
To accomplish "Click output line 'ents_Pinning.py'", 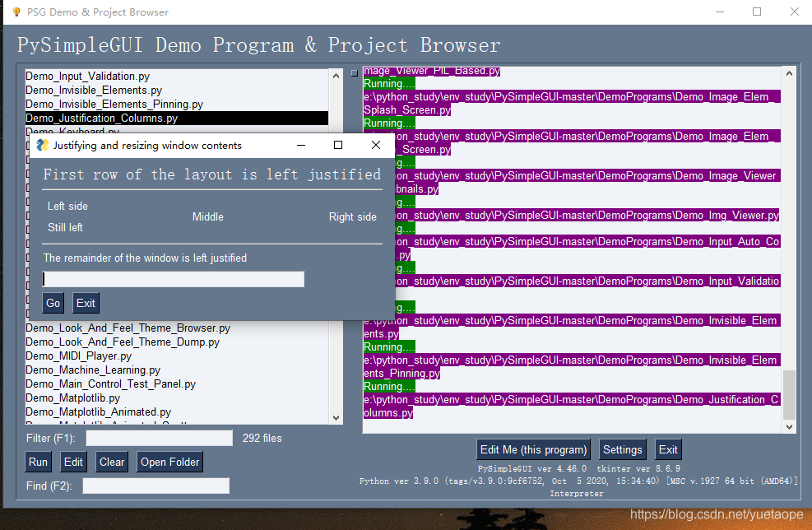I will pos(401,373).
